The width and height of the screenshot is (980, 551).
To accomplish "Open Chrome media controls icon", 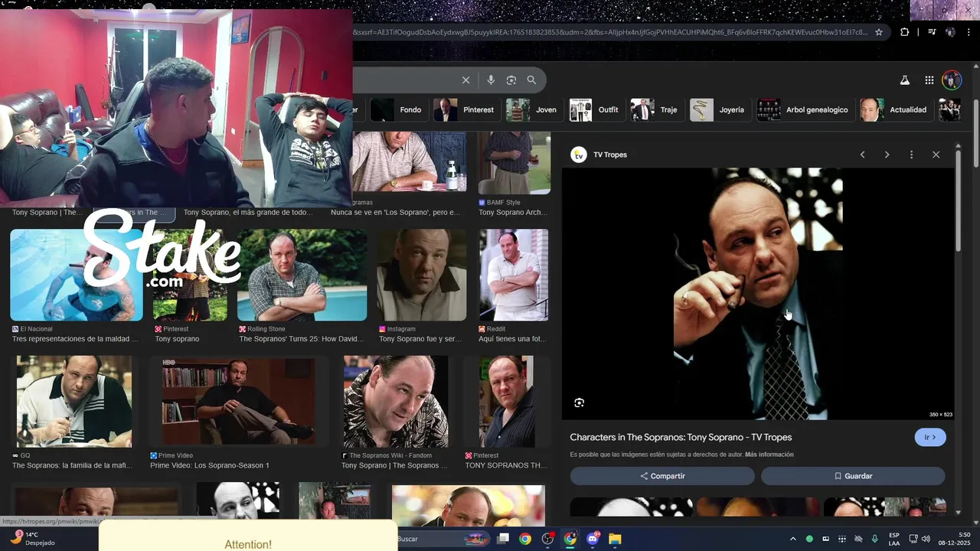I will point(932,32).
